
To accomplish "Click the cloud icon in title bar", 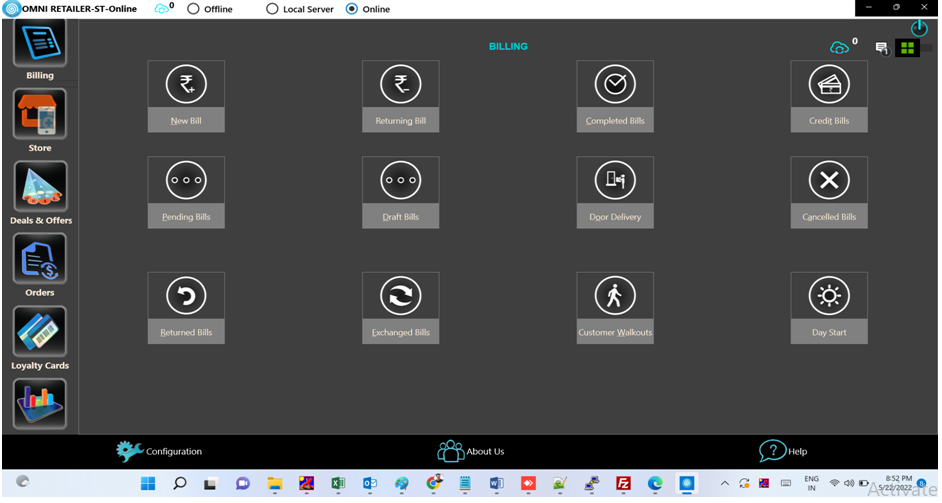I will tap(162, 9).
